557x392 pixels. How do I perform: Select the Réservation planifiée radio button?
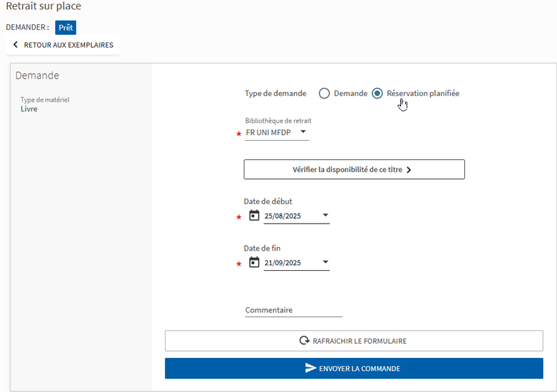click(x=377, y=93)
